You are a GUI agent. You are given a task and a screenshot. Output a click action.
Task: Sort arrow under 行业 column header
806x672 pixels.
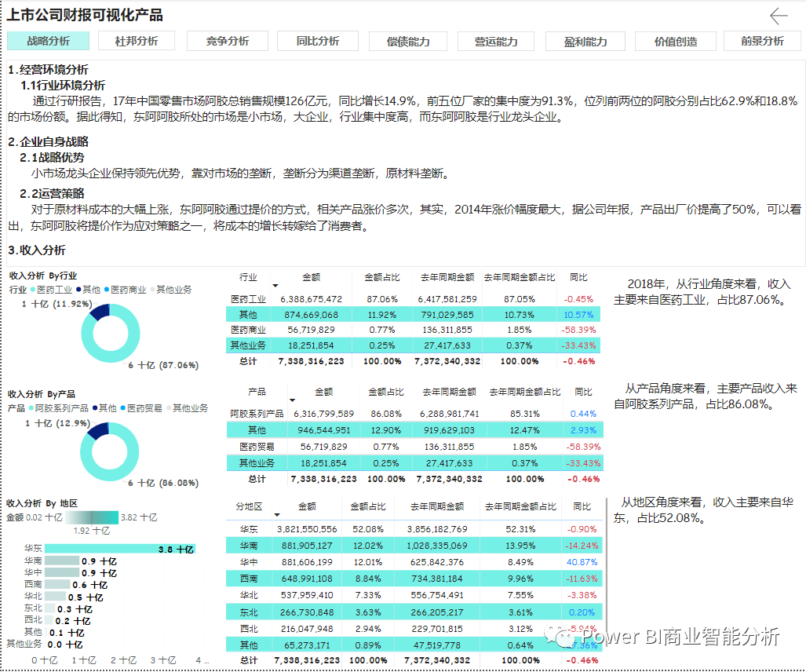275,286
